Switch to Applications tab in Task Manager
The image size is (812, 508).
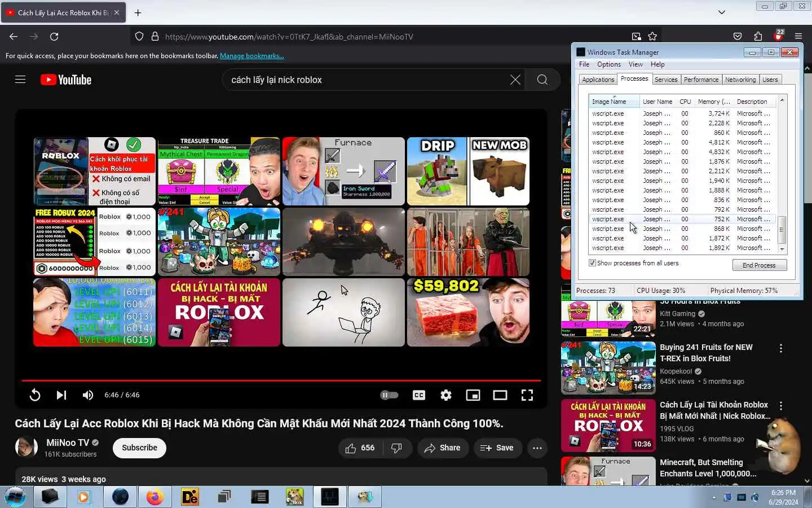[598, 80]
